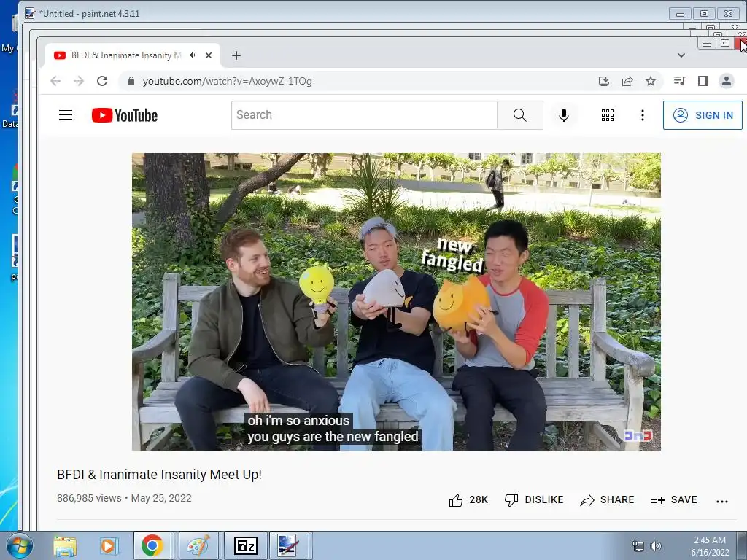The image size is (747, 560).
Task: Click the network icon in system tray
Action: click(638, 546)
